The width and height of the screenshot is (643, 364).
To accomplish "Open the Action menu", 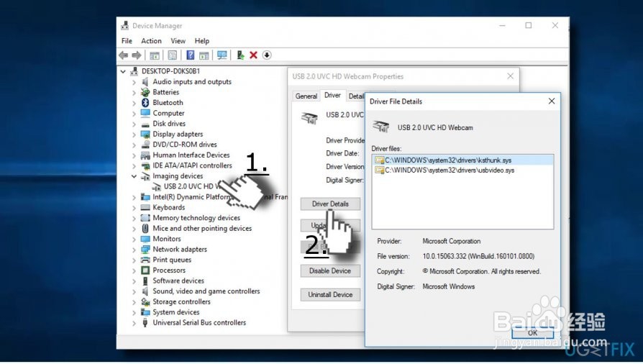I will tap(151, 40).
